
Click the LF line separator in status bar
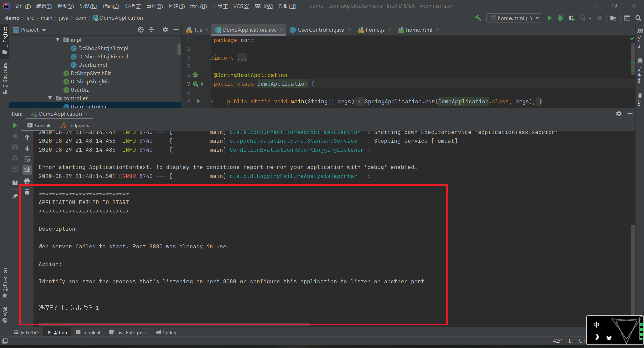point(571,341)
